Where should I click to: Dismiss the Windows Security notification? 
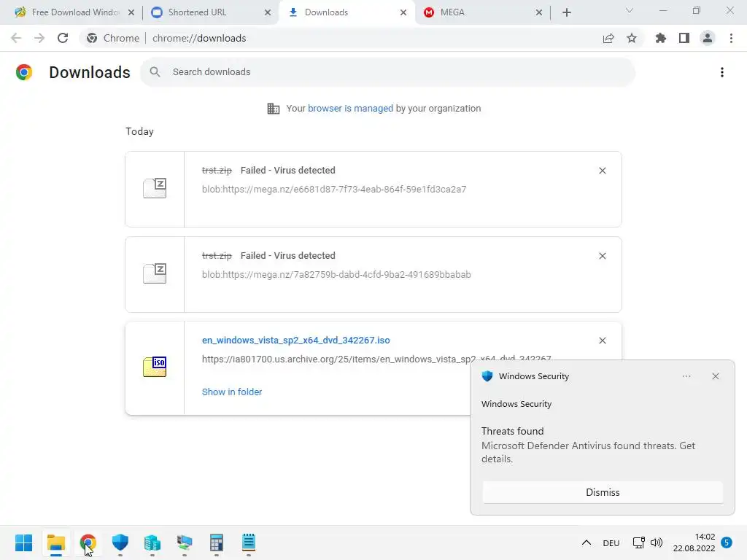603,492
